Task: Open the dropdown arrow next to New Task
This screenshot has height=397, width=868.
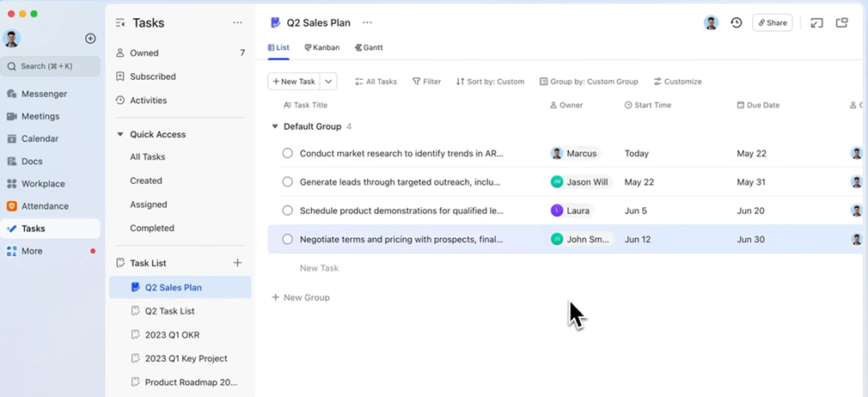Action: 329,82
